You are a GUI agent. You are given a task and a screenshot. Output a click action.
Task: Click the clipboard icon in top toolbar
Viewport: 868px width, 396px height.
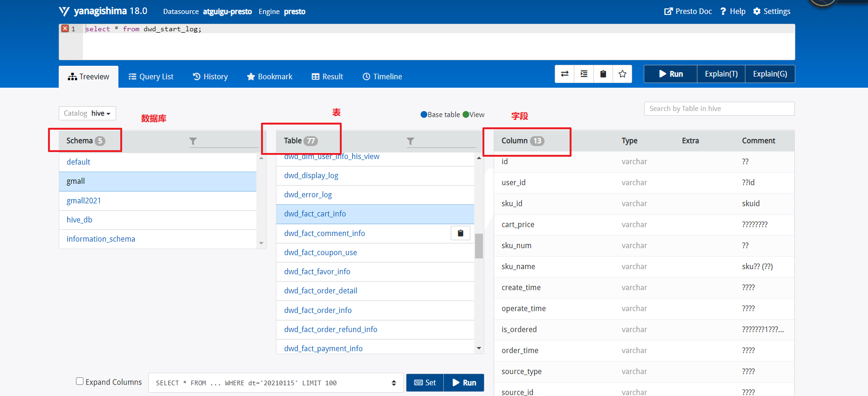pos(603,74)
